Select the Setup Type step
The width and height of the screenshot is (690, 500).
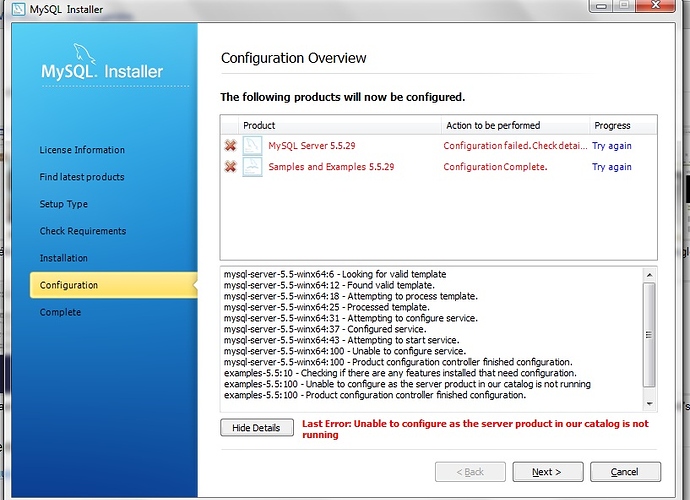(64, 204)
